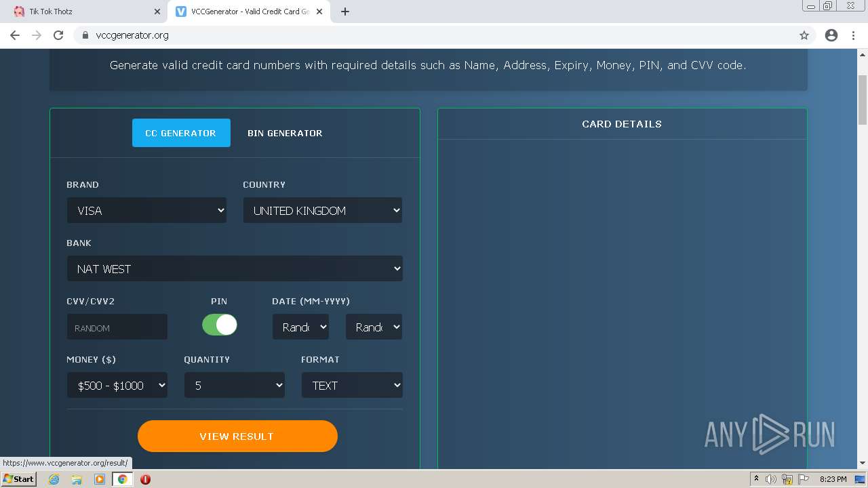The height and width of the screenshot is (488, 868).
Task: Click the CARD DETAILS heading
Action: [622, 124]
